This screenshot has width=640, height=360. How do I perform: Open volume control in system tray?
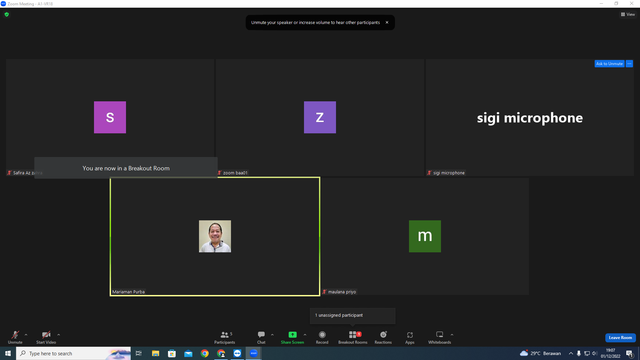coord(595,353)
